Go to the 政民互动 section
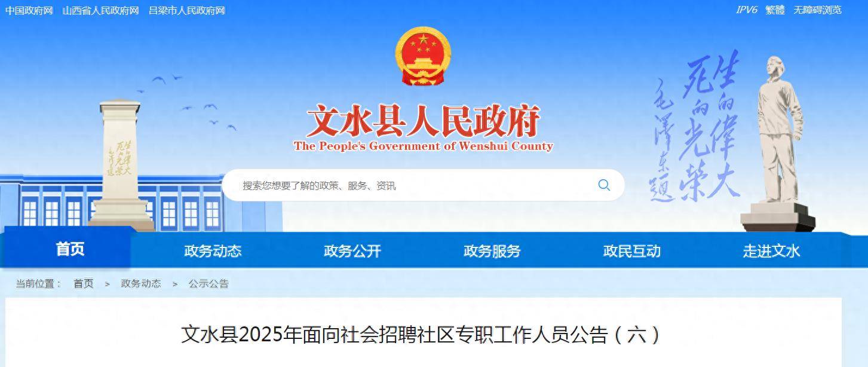This screenshot has width=868, height=367. click(632, 251)
